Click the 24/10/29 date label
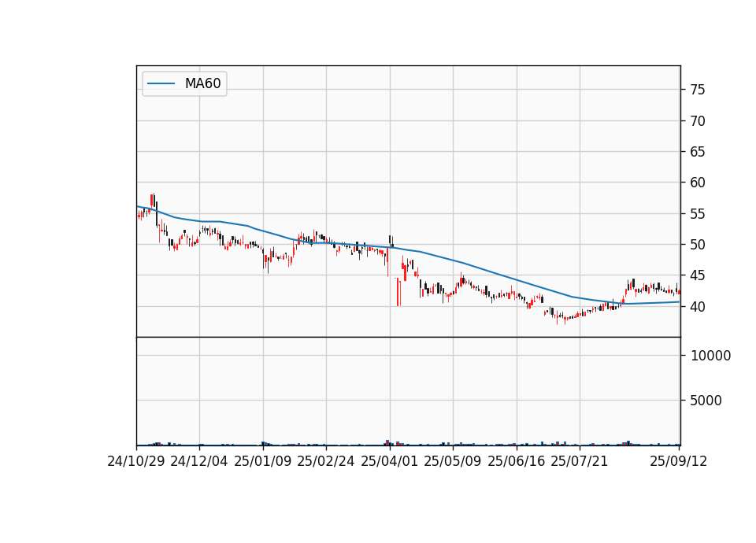The height and width of the screenshot is (543, 756). pyautogui.click(x=136, y=461)
